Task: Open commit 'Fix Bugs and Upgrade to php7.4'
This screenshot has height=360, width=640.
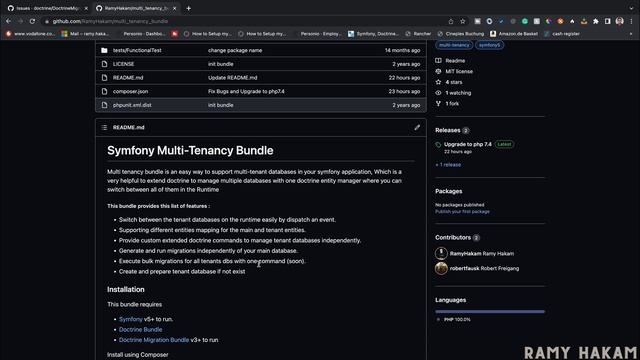Action: point(246,91)
